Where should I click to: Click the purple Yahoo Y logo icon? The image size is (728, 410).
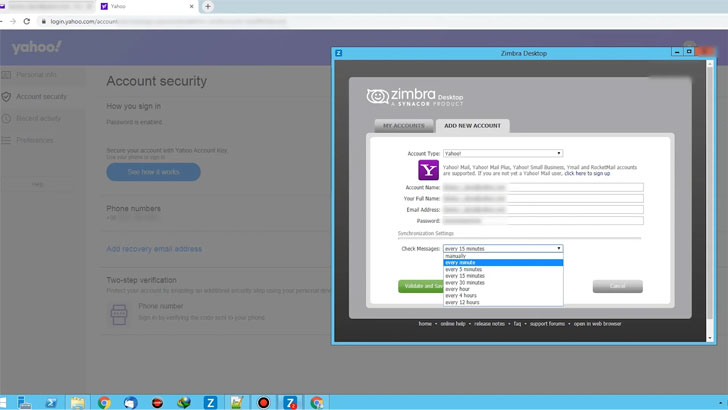pos(428,170)
